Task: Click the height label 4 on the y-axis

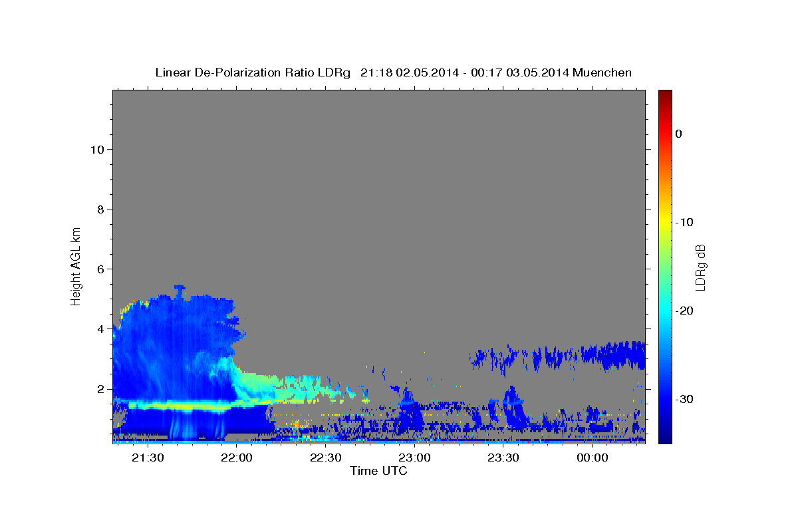Action: 100,329
